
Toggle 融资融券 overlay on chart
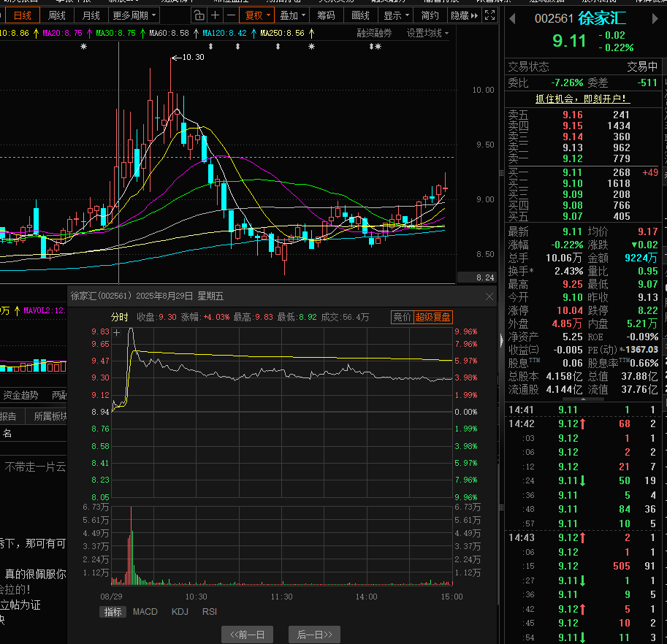[x=374, y=33]
